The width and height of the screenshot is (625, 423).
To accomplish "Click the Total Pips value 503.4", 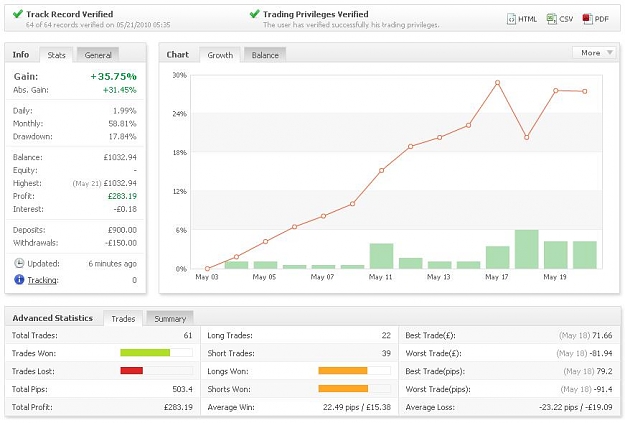I will tap(183, 389).
